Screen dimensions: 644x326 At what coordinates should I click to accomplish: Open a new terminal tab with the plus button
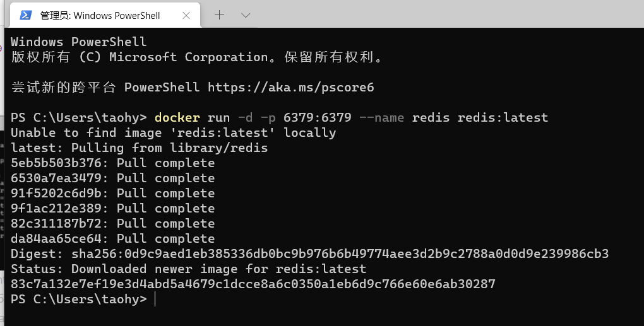219,15
